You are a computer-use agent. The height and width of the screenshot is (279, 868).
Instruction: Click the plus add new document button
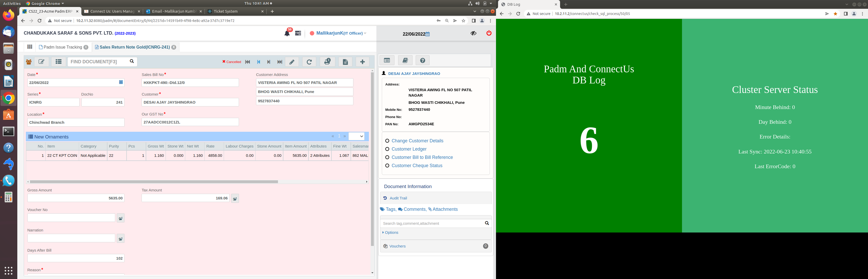tap(362, 62)
